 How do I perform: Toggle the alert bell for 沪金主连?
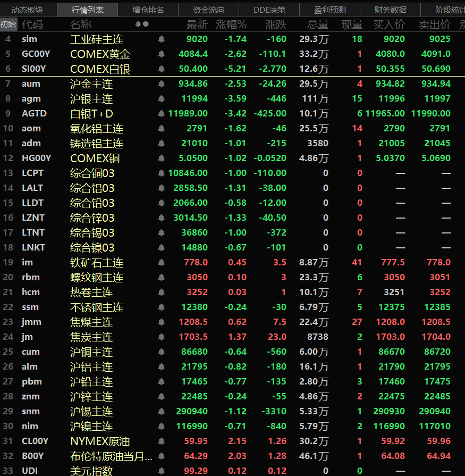[161, 83]
